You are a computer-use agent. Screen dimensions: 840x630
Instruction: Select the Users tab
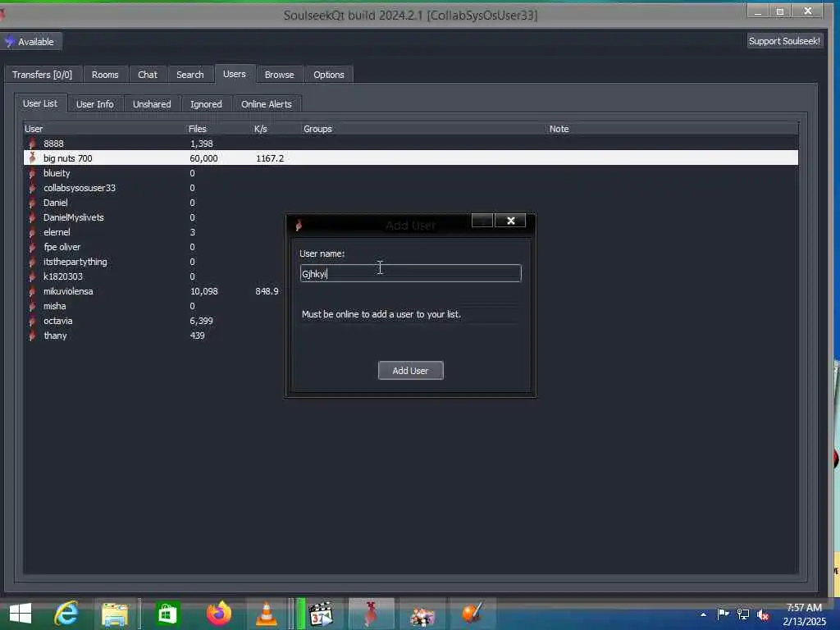pyautogui.click(x=234, y=74)
